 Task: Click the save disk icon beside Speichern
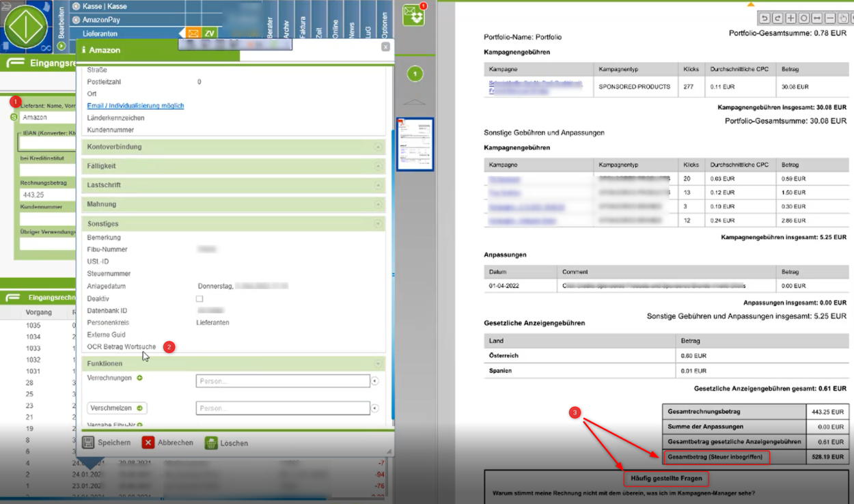(x=88, y=443)
